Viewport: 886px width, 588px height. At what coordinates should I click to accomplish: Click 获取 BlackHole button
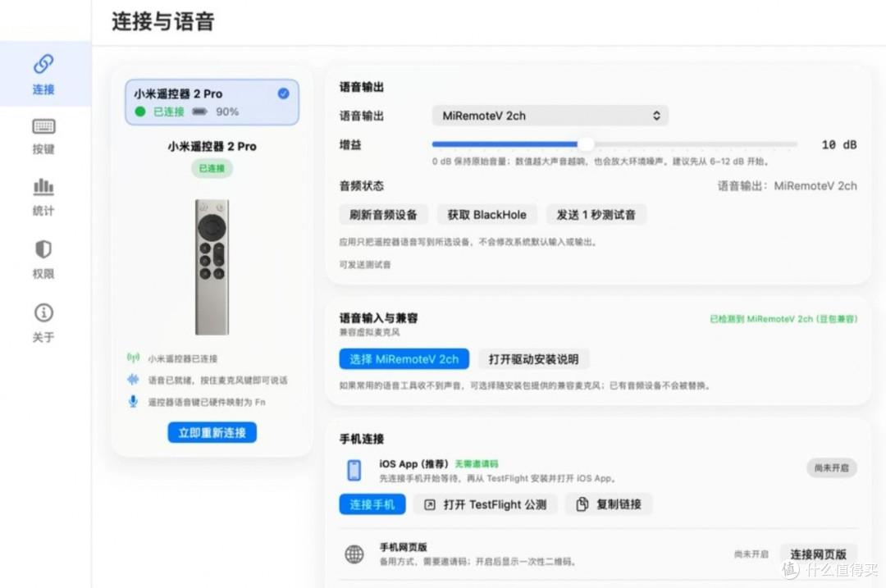point(486,215)
